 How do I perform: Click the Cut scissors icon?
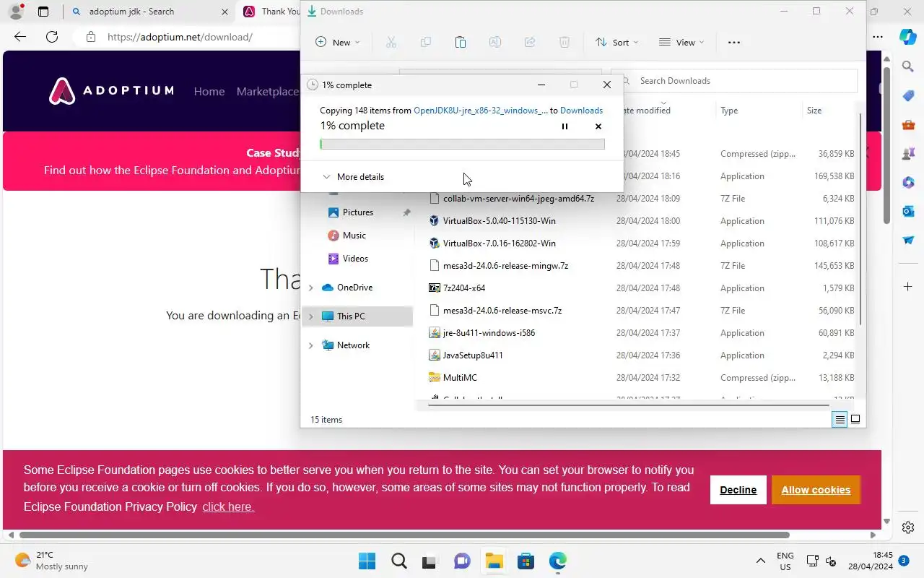[x=391, y=43]
